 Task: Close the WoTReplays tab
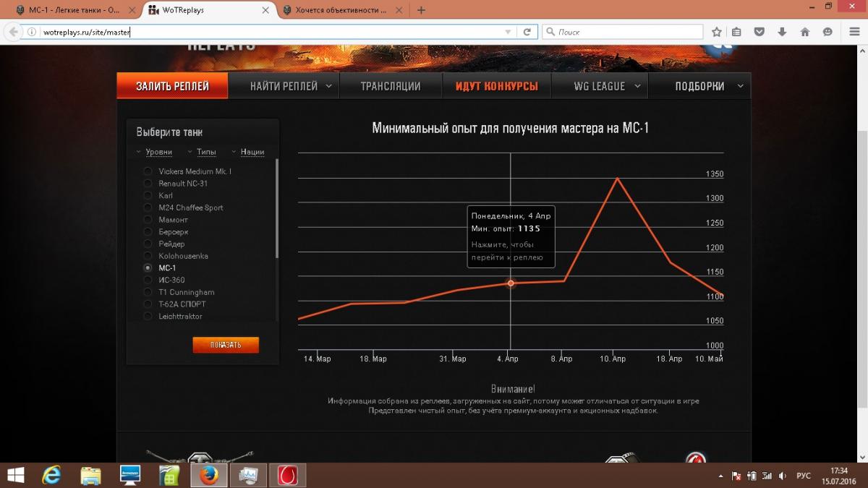pyautogui.click(x=265, y=10)
